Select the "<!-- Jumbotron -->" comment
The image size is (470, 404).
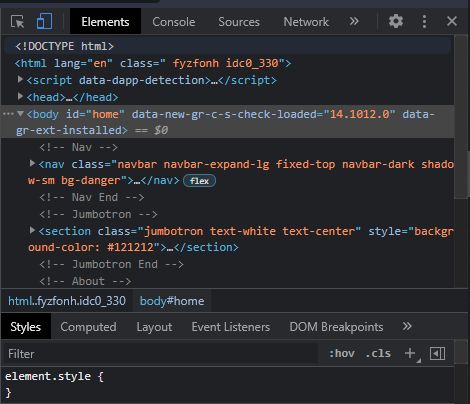[98, 214]
